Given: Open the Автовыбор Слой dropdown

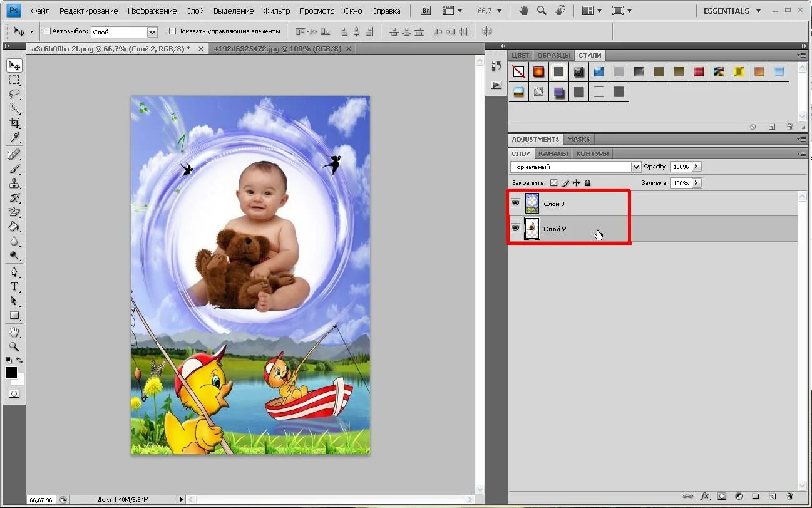Looking at the screenshot, I should click(x=152, y=32).
